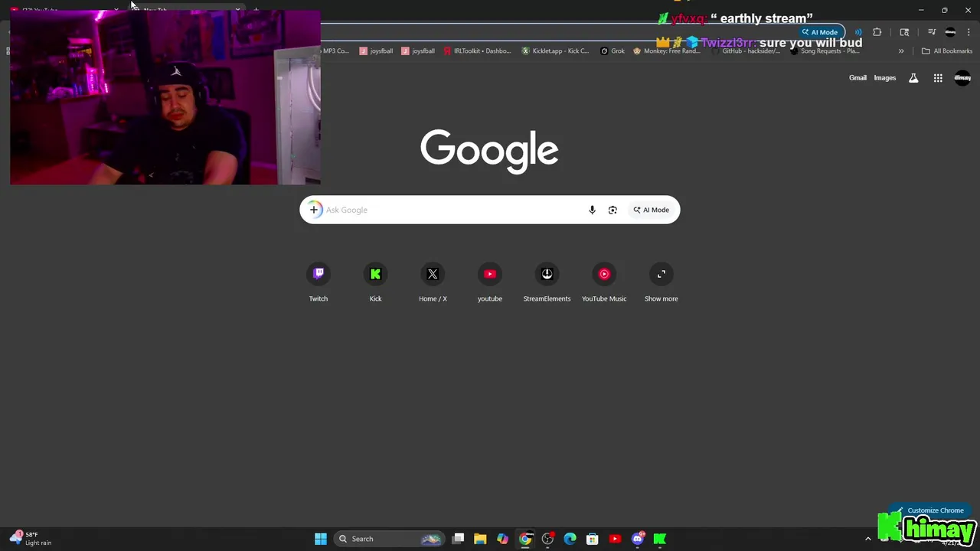Screen dimensions: 980x551
Task: Open the weather widget showing Light rain
Action: click(x=31, y=539)
